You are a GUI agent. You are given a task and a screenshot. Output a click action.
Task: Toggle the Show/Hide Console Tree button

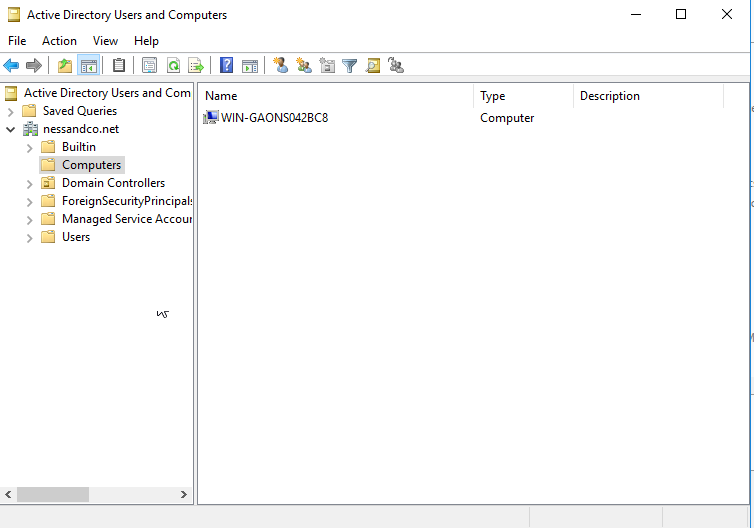88,65
